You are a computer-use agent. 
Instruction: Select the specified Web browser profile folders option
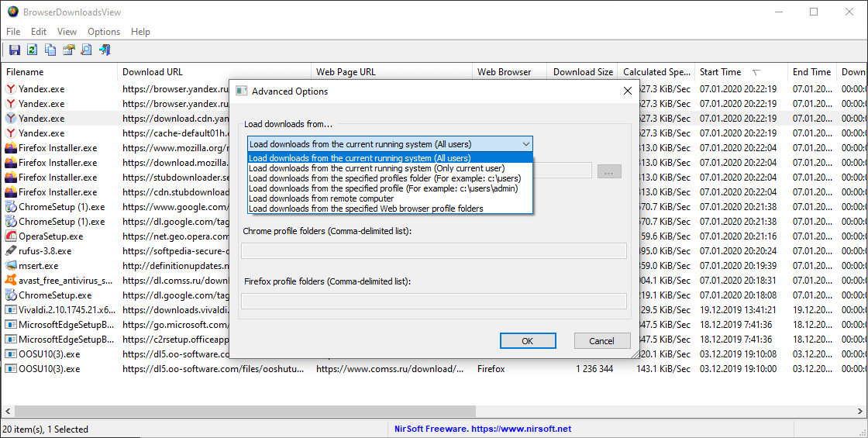point(390,209)
